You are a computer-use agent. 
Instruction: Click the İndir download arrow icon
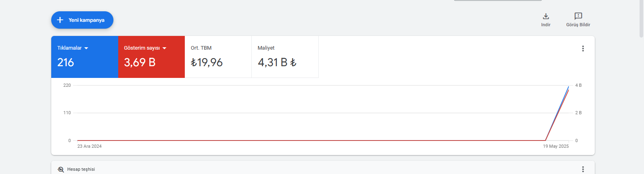(x=546, y=16)
